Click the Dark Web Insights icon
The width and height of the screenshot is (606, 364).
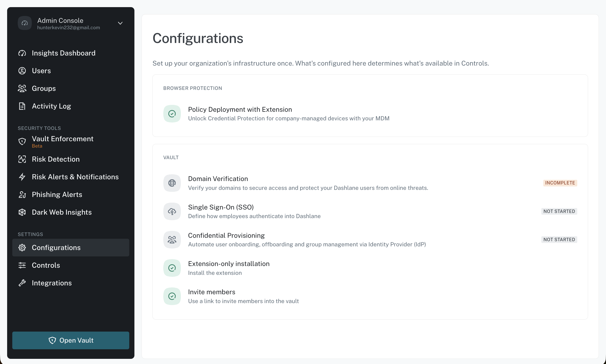click(22, 212)
